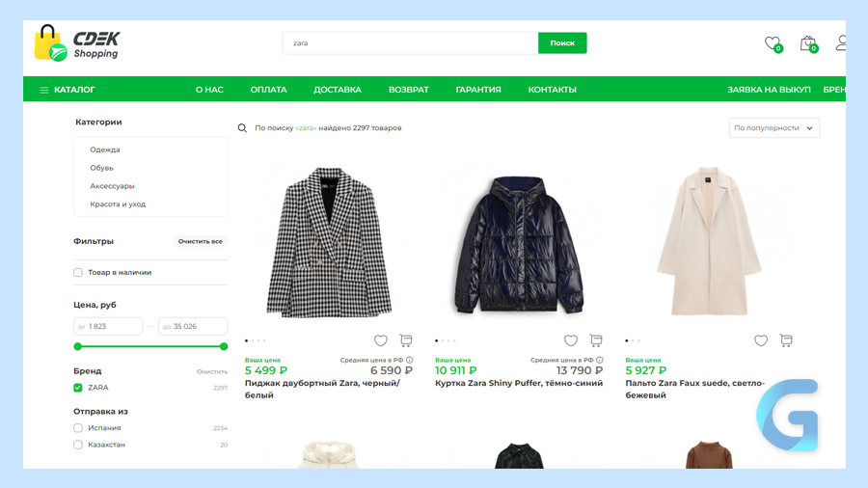
Task: Check the Испания shipping checkbox
Action: 78,427
